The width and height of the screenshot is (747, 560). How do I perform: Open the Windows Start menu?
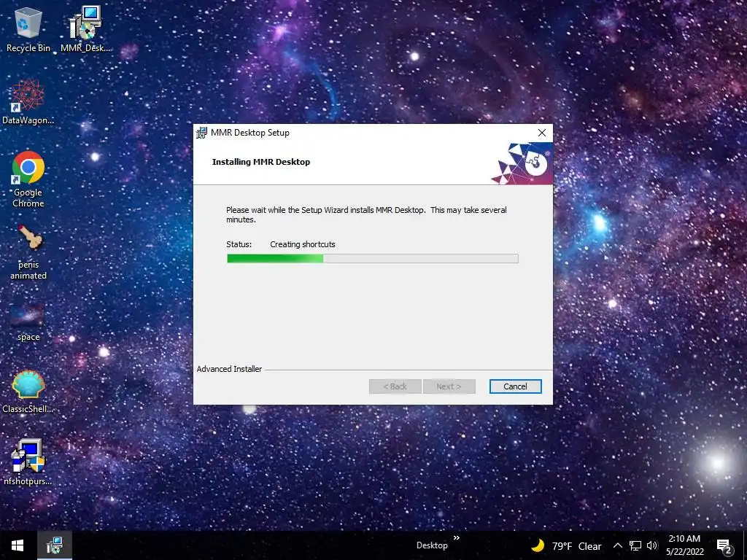click(x=18, y=545)
